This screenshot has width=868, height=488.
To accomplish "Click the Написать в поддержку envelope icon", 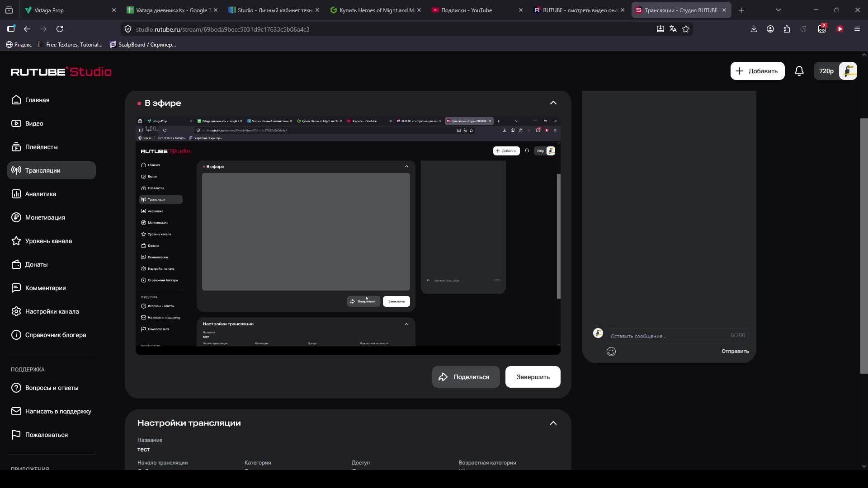I will (x=16, y=411).
